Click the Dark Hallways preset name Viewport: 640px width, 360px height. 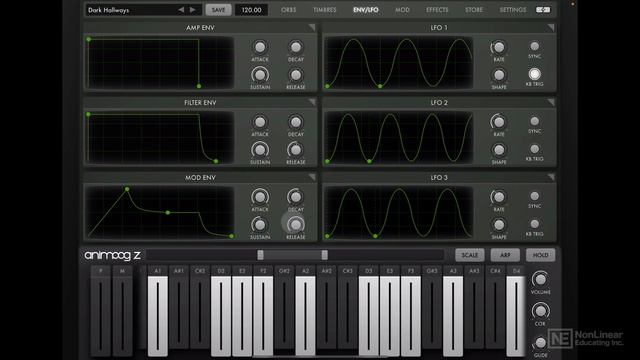pyautogui.click(x=109, y=10)
